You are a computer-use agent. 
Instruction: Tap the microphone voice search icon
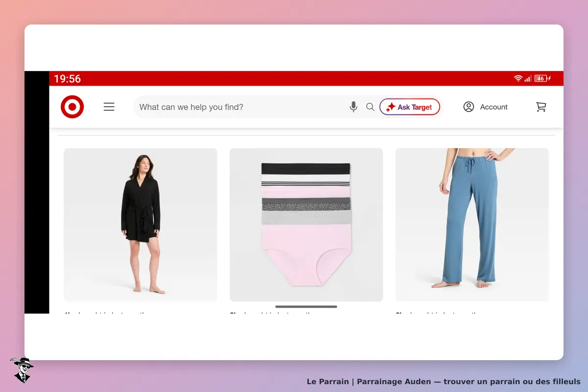(x=353, y=107)
